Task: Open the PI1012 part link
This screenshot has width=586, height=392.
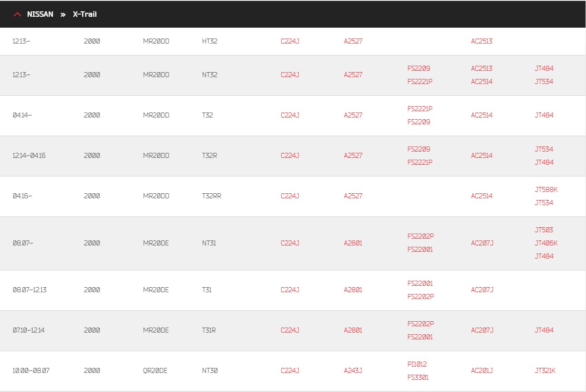Action: [x=417, y=364]
